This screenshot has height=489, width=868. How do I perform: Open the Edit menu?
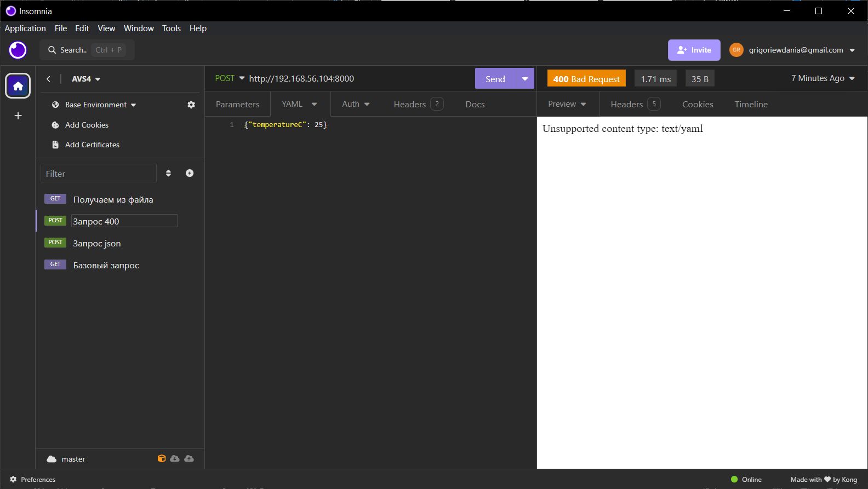82,28
